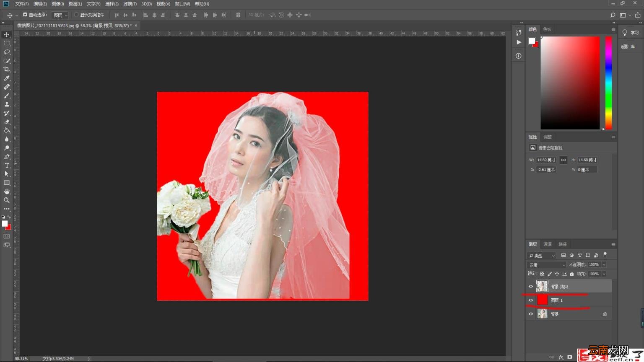Select the Hand tool

click(7, 191)
